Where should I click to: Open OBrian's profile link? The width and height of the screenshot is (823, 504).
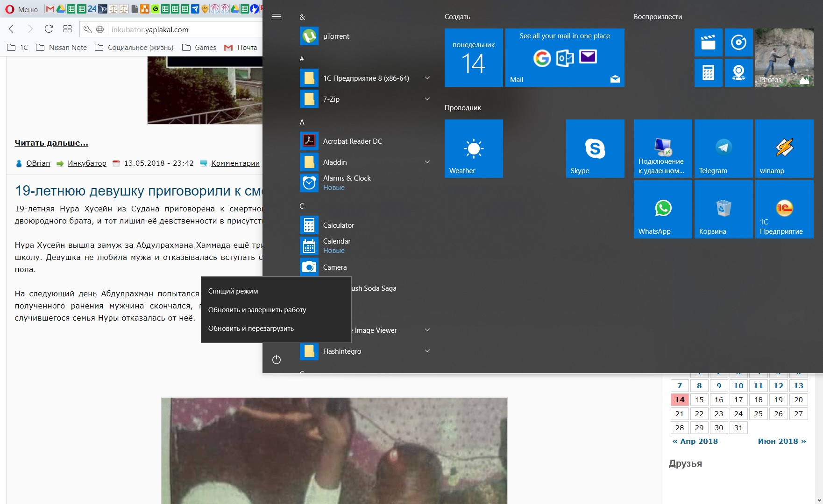[x=38, y=163]
